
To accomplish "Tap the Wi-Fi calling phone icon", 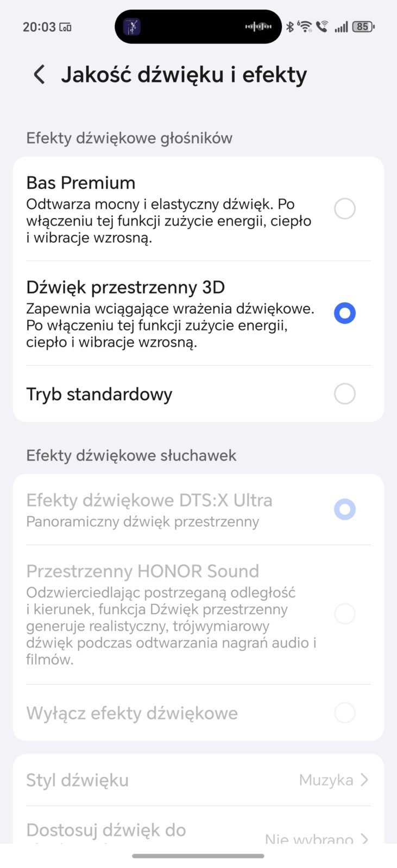I will (322, 26).
